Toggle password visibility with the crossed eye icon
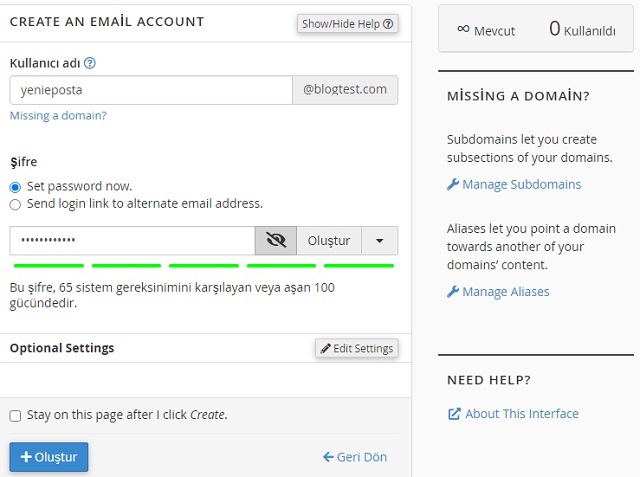The width and height of the screenshot is (640, 477). (276, 241)
